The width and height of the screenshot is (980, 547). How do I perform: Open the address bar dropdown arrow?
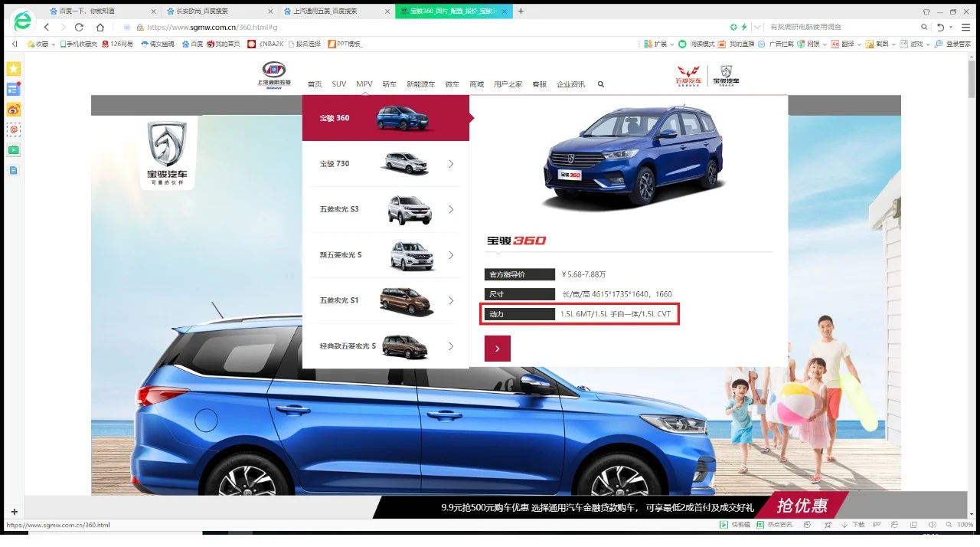pos(757,27)
